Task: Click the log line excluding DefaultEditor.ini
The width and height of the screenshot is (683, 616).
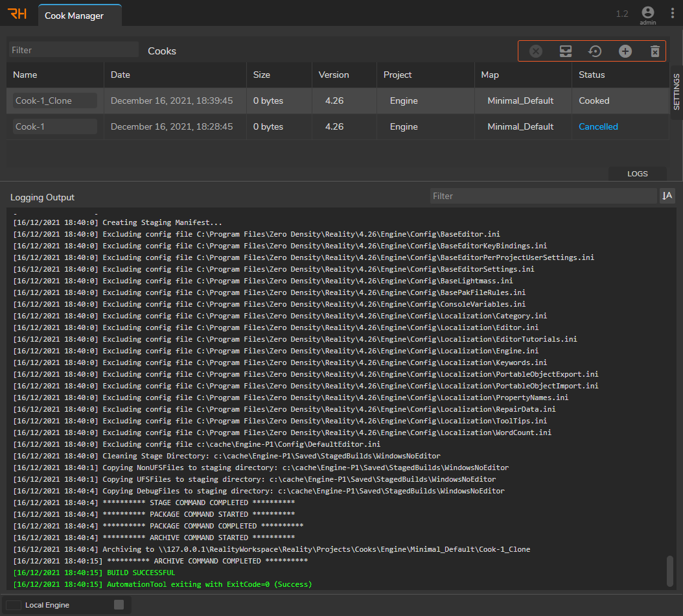Action: pyautogui.click(x=197, y=444)
